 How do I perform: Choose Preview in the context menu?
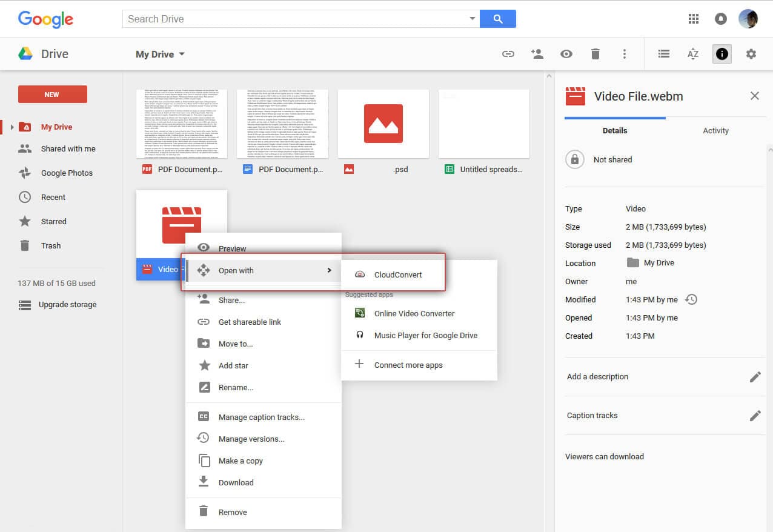pos(264,248)
